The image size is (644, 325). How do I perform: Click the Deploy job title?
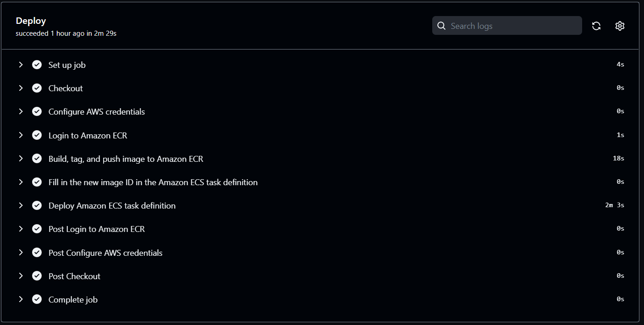(31, 21)
